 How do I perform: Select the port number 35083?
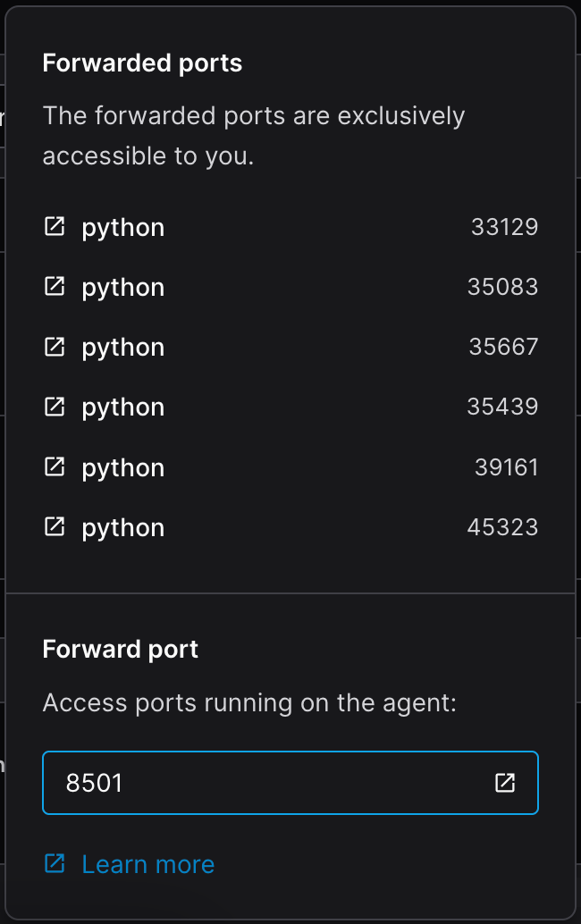(x=502, y=287)
